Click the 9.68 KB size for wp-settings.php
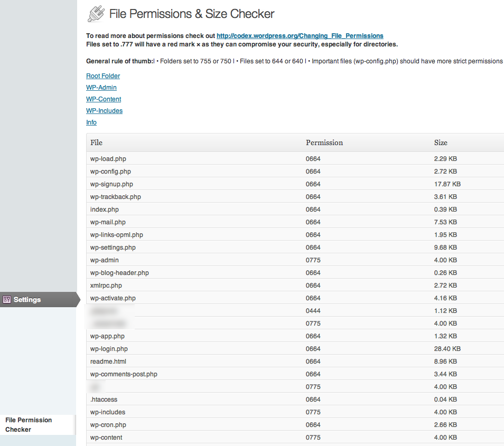Viewport: 504px width, 446px height. coord(445,248)
